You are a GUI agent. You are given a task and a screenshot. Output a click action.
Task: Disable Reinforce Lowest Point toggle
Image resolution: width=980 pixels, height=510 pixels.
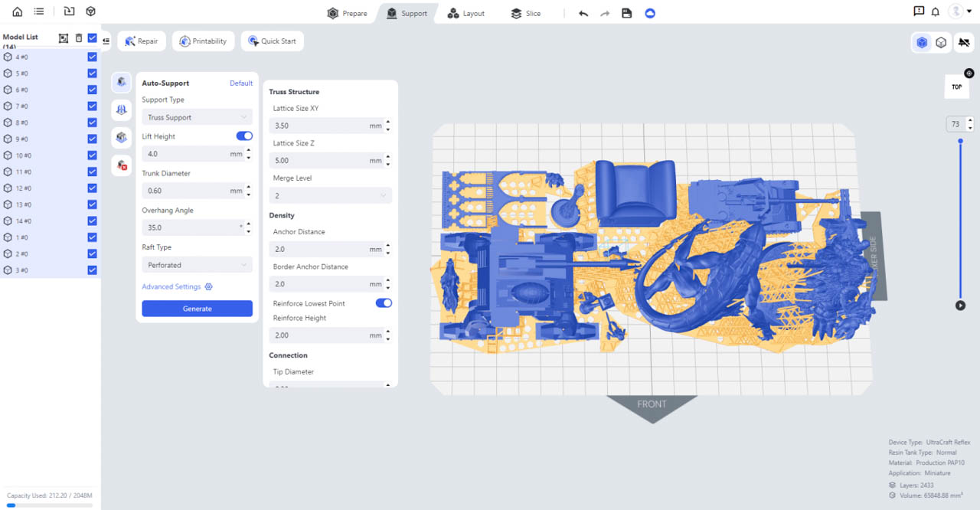384,303
